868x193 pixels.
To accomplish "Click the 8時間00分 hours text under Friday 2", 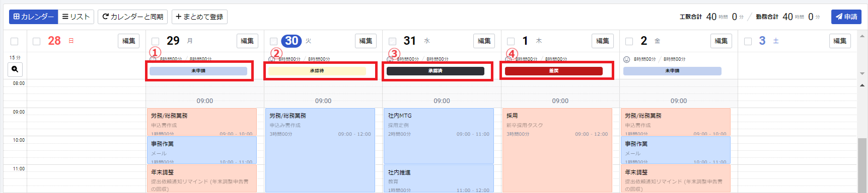I will point(644,59).
